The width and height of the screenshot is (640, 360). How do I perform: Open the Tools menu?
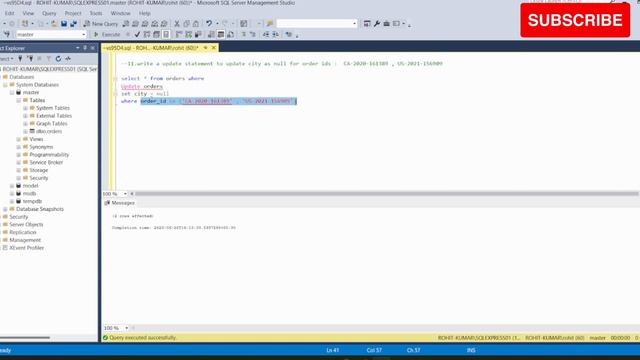click(x=96, y=13)
